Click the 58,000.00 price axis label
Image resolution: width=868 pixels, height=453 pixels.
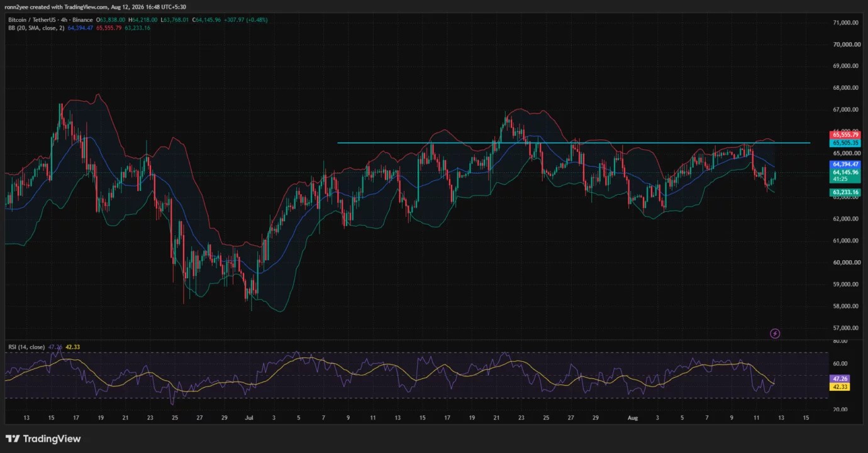click(x=845, y=306)
